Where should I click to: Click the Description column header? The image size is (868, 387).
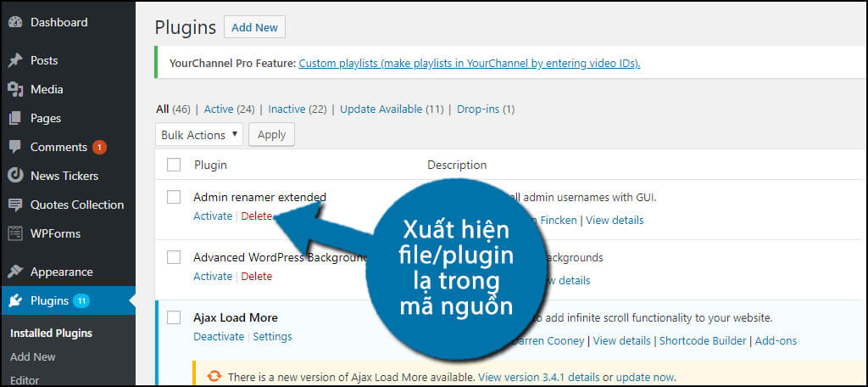(x=457, y=165)
